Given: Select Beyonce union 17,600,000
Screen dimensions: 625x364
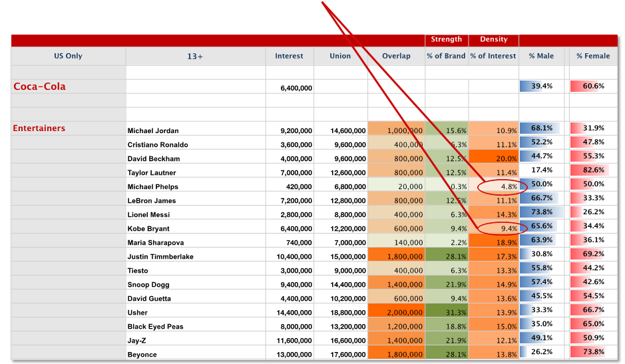Looking at the screenshot, I should (348, 355).
